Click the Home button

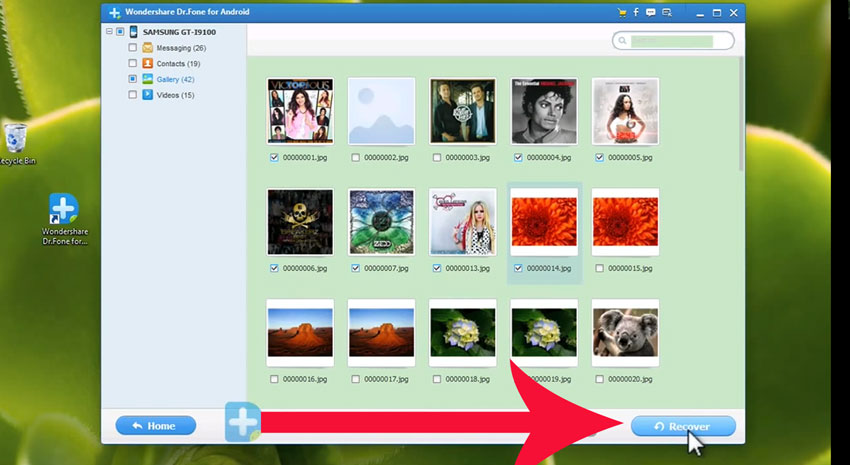(x=156, y=425)
